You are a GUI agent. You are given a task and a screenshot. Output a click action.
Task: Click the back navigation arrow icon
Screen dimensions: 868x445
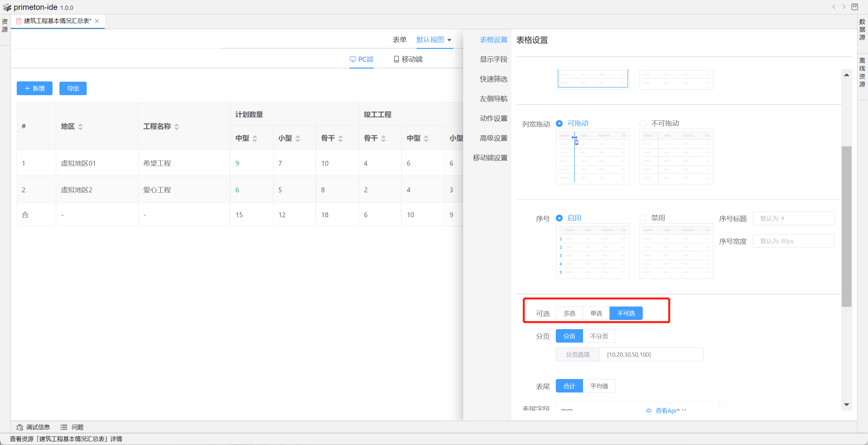tap(834, 7)
